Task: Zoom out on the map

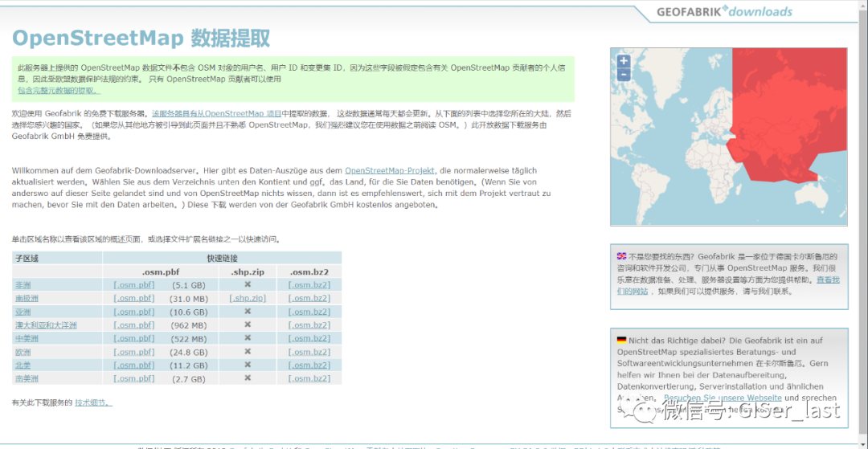Action: click(624, 74)
